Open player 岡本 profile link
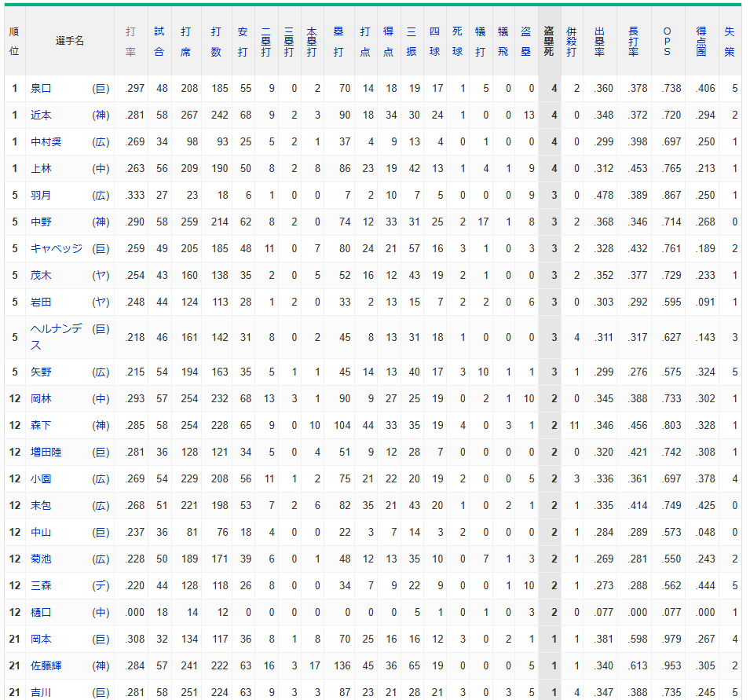The width and height of the screenshot is (750, 700). (41, 640)
